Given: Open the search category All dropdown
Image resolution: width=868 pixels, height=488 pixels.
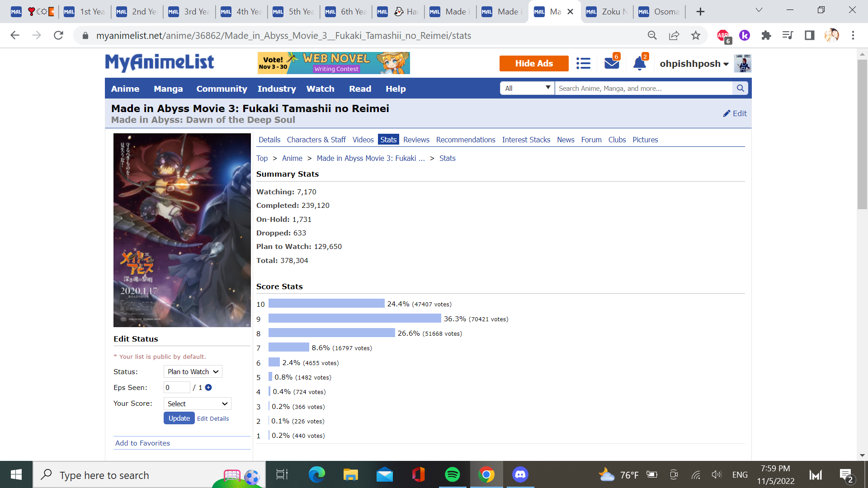Looking at the screenshot, I should (527, 88).
